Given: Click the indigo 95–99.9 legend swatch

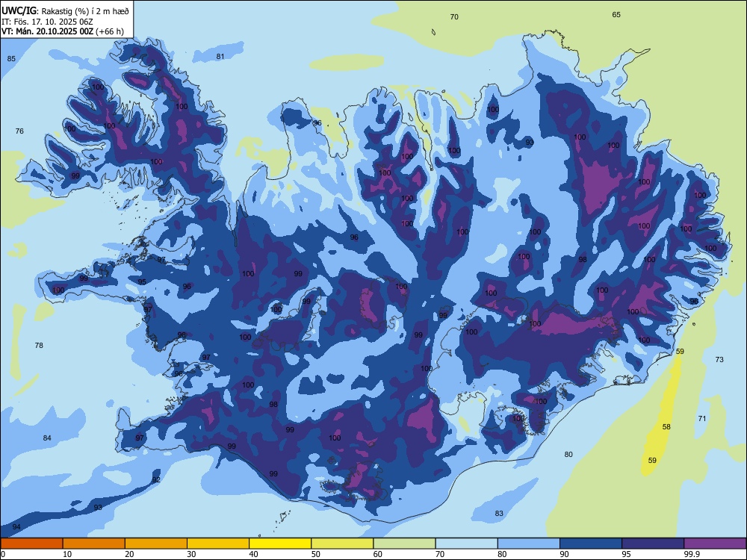Looking at the screenshot, I should [x=653, y=544].
